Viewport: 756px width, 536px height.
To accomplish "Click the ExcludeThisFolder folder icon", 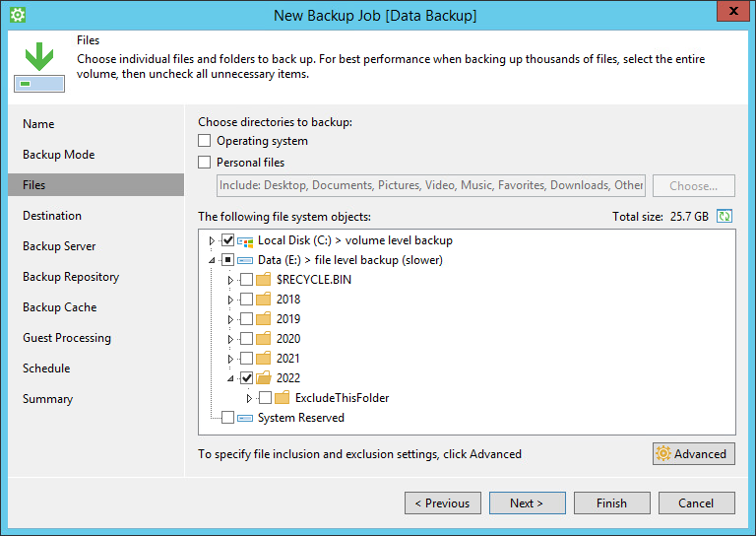I will [283, 398].
